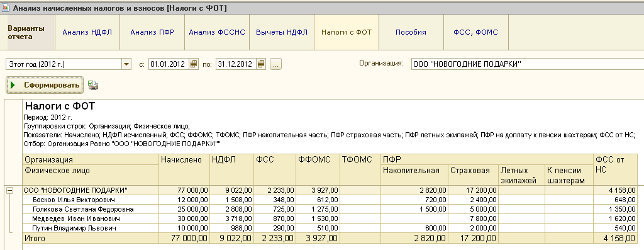Switch to the Анализ НДФЛ tab
This screenshot has width=644, height=250.
(x=87, y=32)
